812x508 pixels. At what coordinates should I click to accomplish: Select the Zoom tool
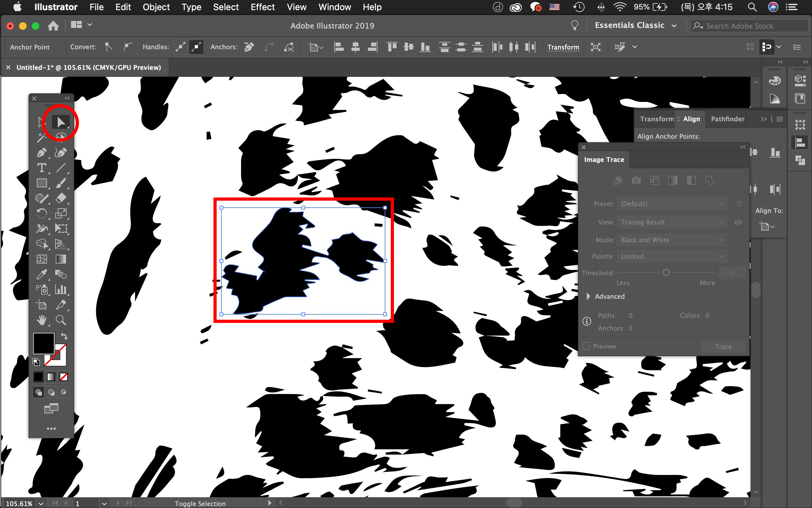[x=61, y=320]
